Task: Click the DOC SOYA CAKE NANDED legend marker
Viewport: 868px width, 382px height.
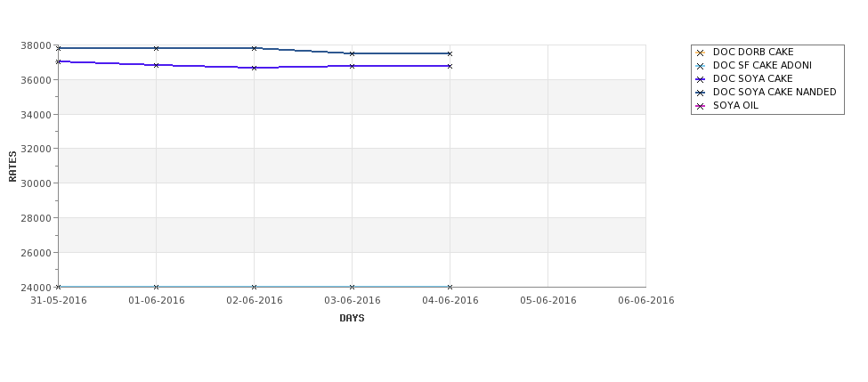Action: pos(701,93)
